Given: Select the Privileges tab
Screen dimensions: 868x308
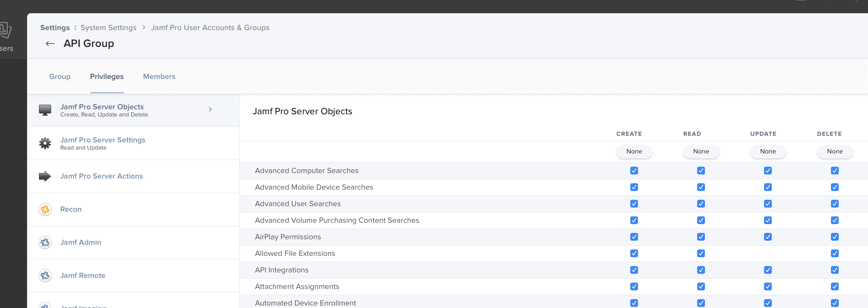Looking at the screenshot, I should (107, 76).
